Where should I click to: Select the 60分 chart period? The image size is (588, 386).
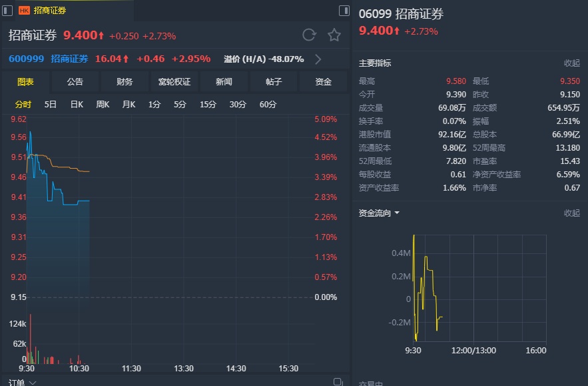[x=268, y=105]
